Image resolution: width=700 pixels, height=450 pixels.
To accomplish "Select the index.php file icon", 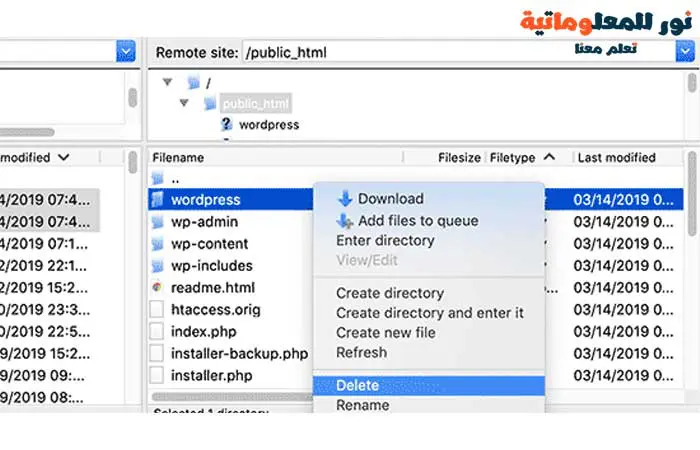I will click(x=157, y=331).
